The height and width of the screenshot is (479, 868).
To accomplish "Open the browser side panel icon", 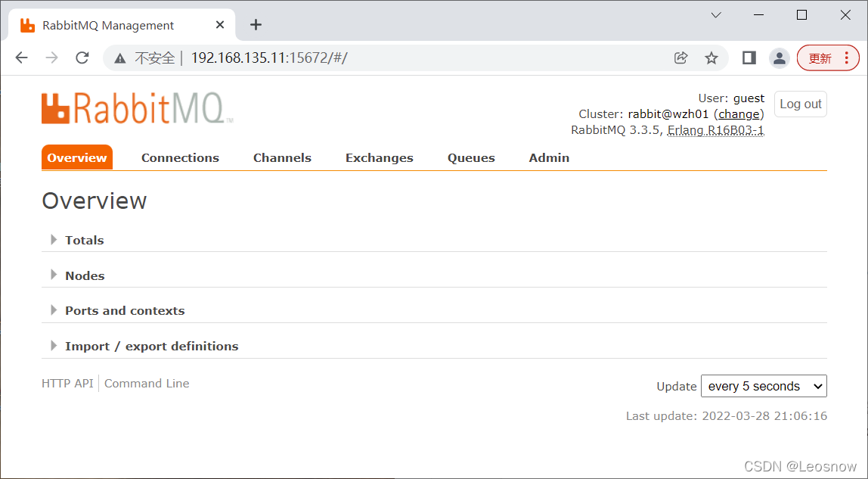I will [749, 58].
